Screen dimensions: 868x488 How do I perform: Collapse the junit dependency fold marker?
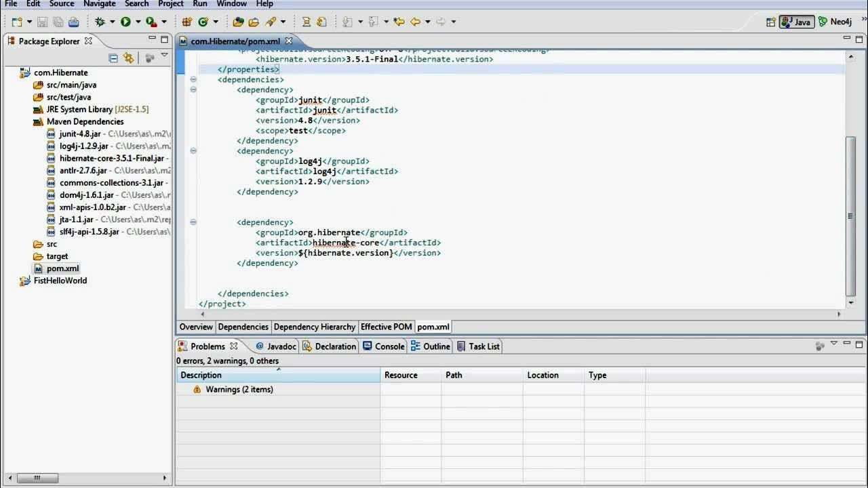193,89
